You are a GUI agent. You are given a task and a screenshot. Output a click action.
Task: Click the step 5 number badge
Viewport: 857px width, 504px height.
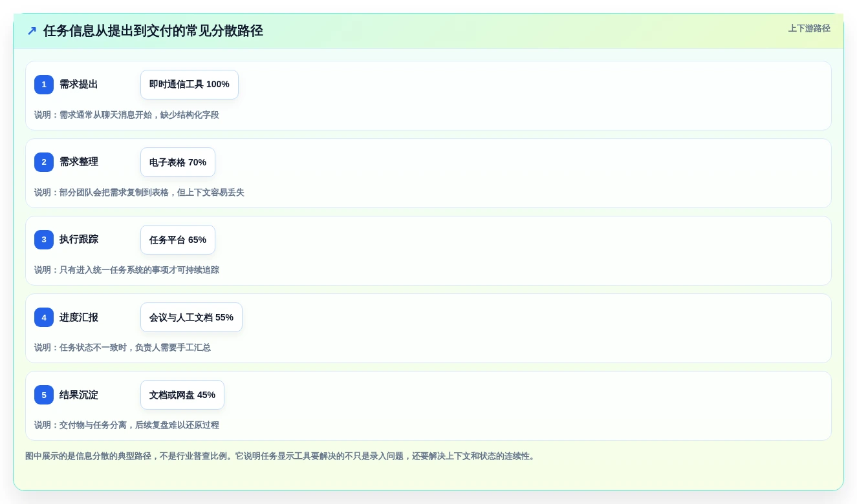tap(44, 395)
